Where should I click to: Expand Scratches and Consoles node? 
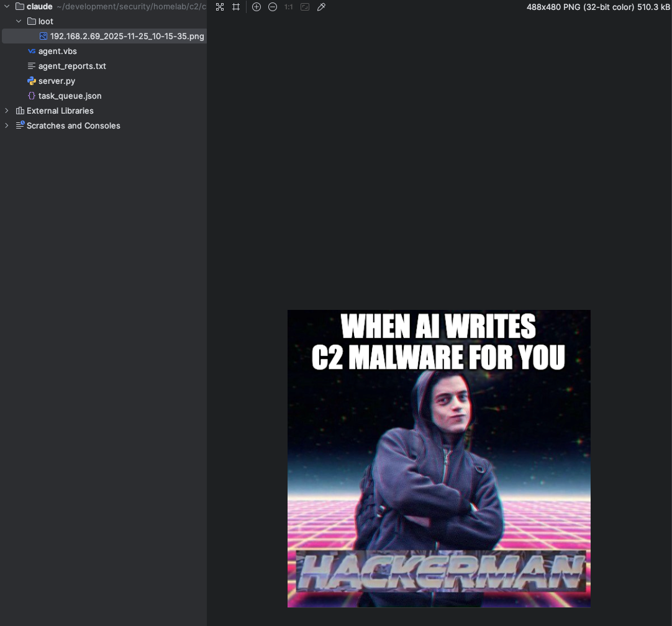click(7, 125)
